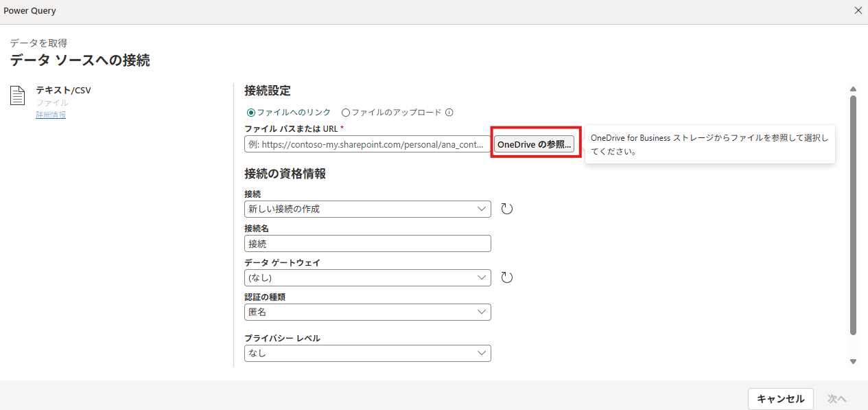868x410 pixels.
Task: Click the info icon beside ファイルのアップロード
Action: point(449,113)
